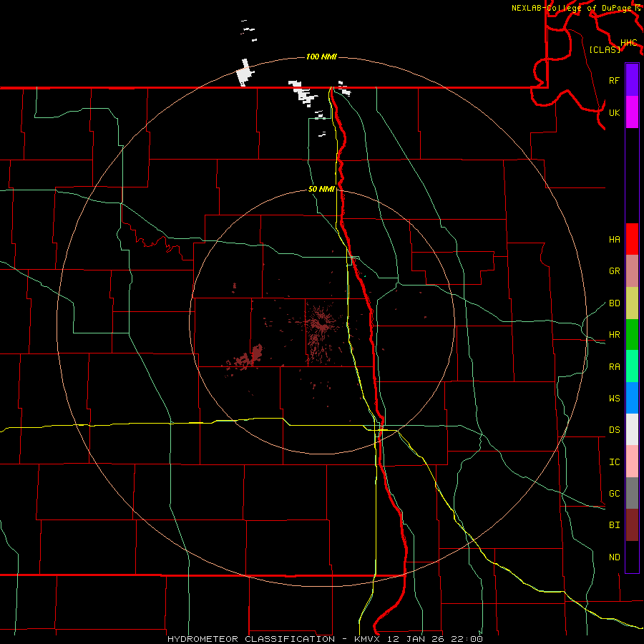The height and width of the screenshot is (644, 644).
Task: Click the RA light-green legend swatch
Action: [x=632, y=366]
